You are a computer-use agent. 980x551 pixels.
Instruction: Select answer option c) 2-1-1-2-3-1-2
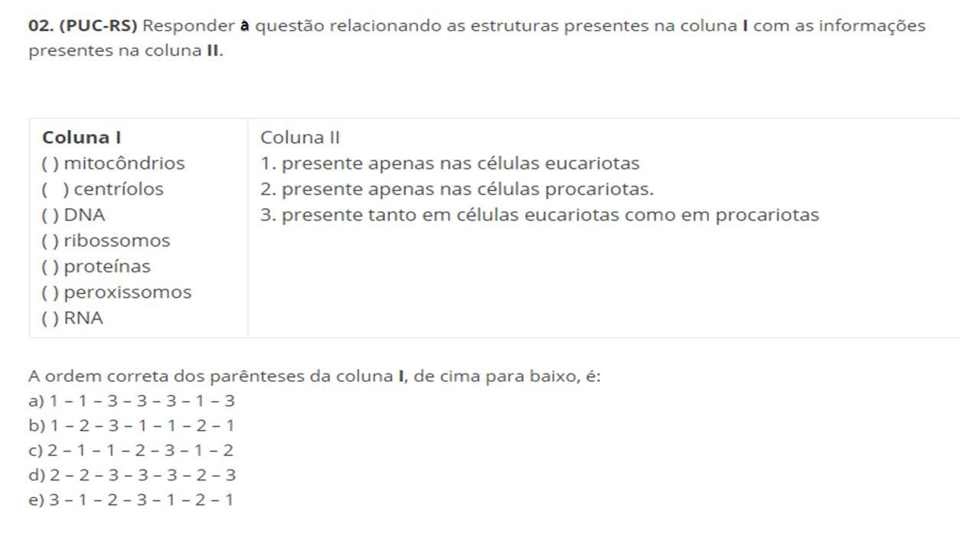point(131,451)
